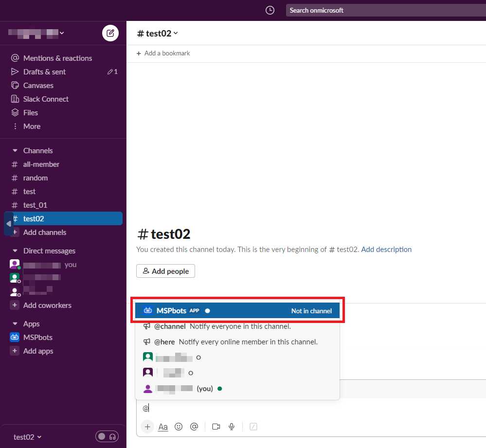Run a shortcut via the slash command icon
Viewport: 486px width, 448px height.
click(x=253, y=427)
